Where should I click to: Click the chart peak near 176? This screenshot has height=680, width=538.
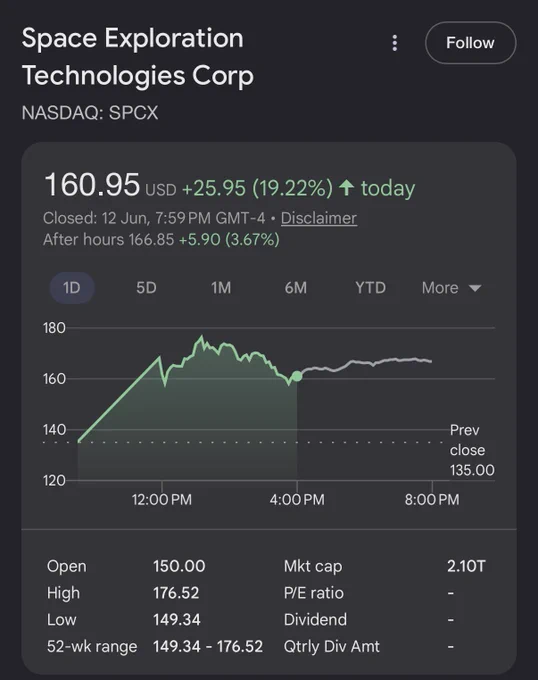(x=201, y=337)
